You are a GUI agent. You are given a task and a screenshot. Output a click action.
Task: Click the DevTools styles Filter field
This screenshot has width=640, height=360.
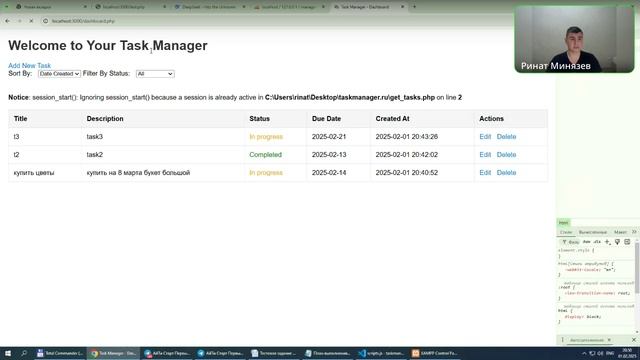click(x=571, y=242)
